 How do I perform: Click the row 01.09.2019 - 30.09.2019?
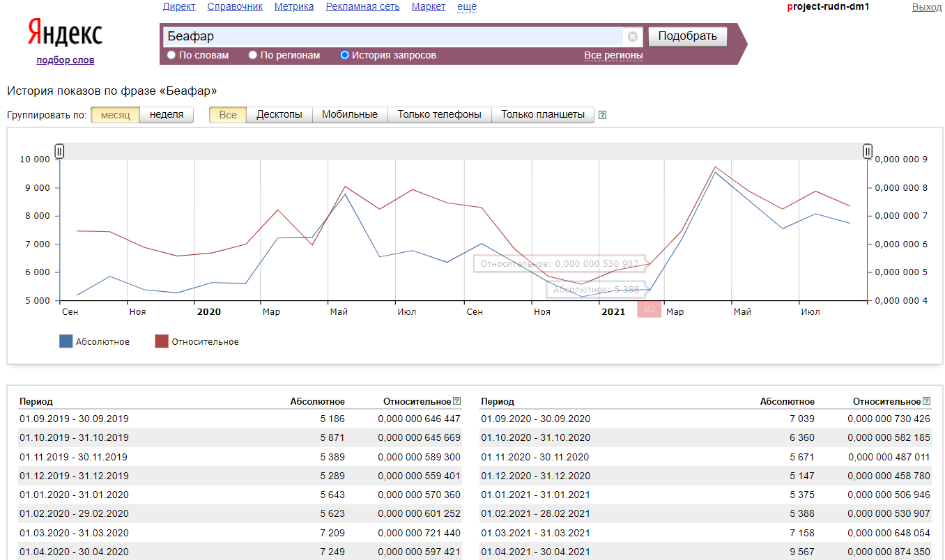(x=240, y=419)
